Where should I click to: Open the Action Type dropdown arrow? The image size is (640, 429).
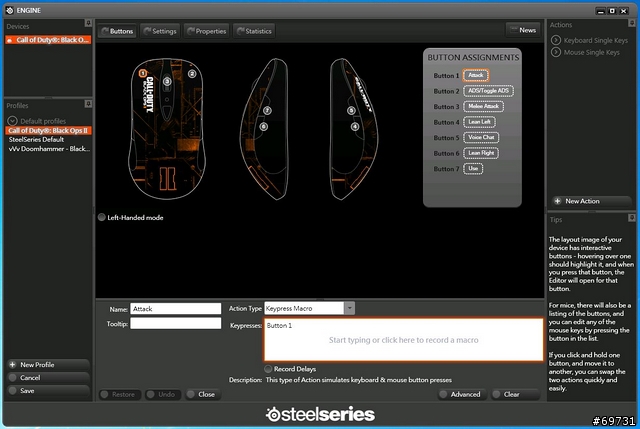(x=349, y=308)
